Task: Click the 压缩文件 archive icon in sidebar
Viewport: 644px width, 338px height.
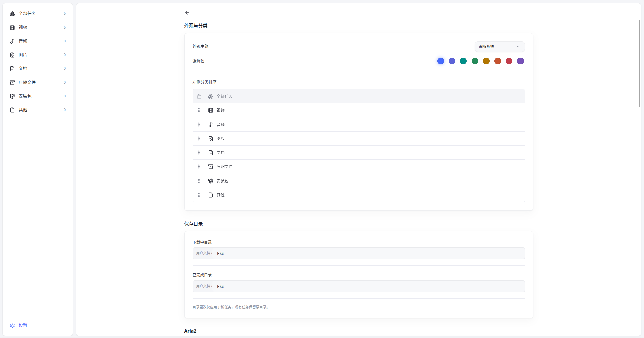Action: 12,83
